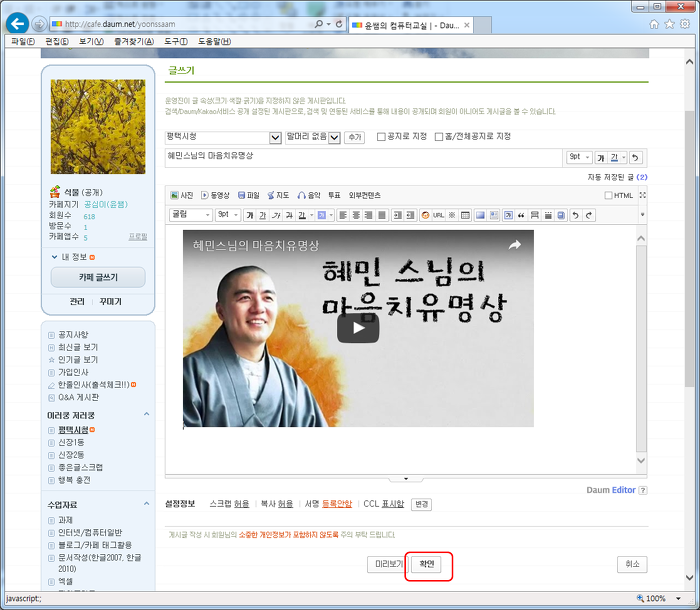Insert quotation block
700x610 pixels.
[x=521, y=215]
